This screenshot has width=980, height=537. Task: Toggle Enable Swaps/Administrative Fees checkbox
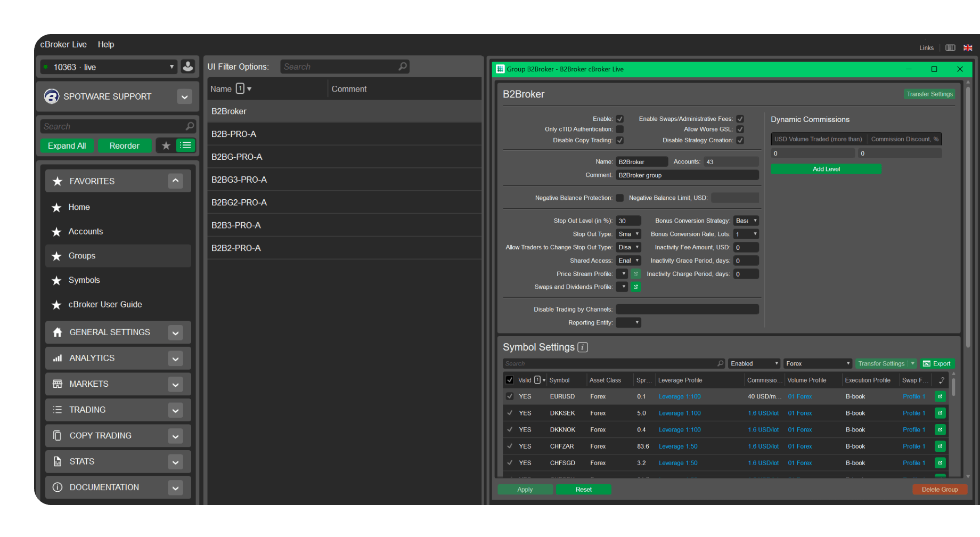[x=740, y=119]
